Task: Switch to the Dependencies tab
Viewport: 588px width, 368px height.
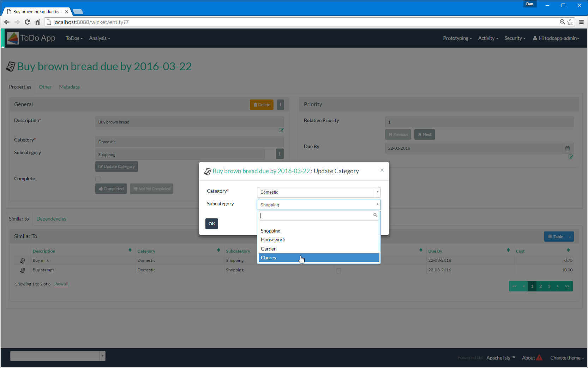Action: (x=51, y=219)
